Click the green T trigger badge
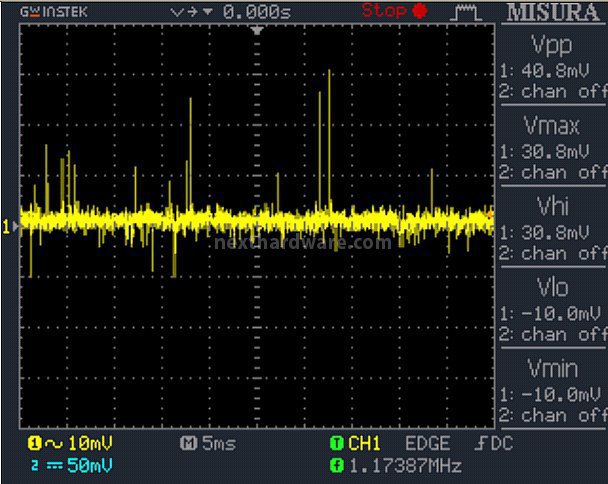Screen dimensions: 608x484 pos(337,443)
